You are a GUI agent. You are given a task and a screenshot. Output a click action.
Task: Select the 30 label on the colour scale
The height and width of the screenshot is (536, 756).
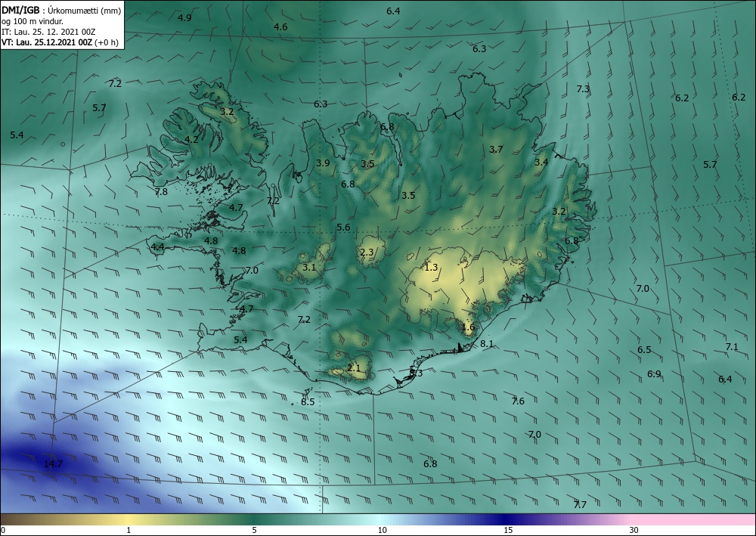[x=634, y=531]
